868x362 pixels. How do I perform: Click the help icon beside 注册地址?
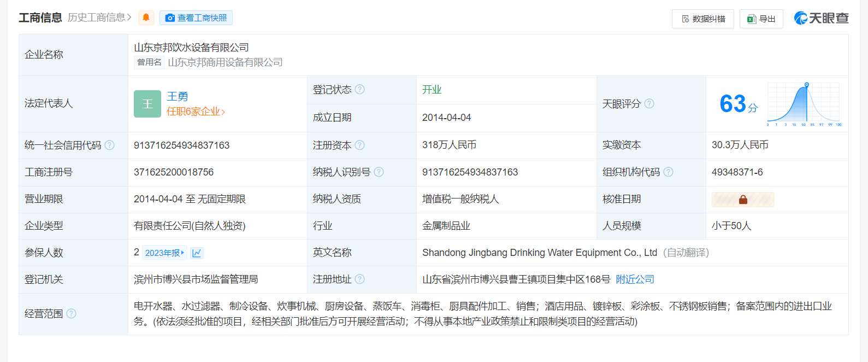(x=359, y=279)
